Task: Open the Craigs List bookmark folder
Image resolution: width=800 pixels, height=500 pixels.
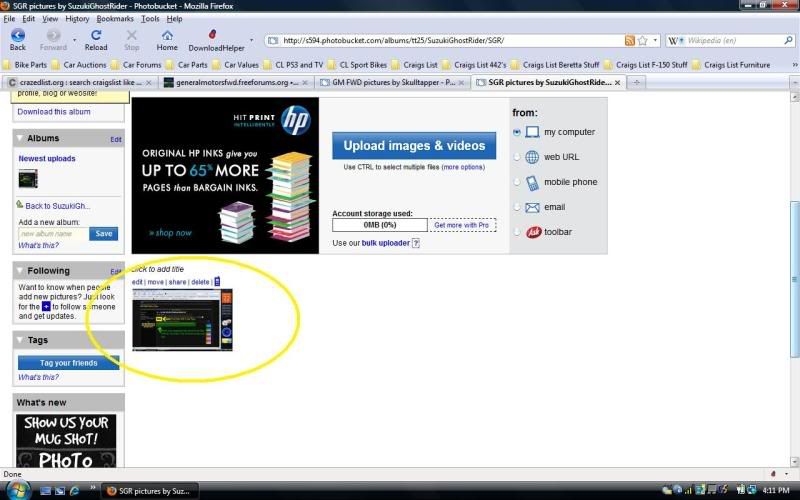Action: coord(415,65)
